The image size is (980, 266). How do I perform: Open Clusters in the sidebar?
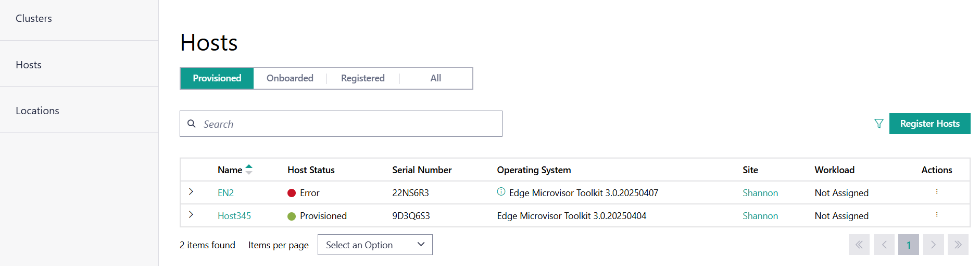click(34, 19)
